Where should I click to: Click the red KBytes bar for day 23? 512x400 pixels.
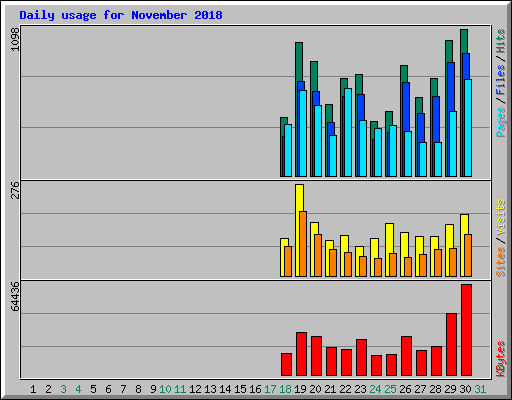(361, 358)
